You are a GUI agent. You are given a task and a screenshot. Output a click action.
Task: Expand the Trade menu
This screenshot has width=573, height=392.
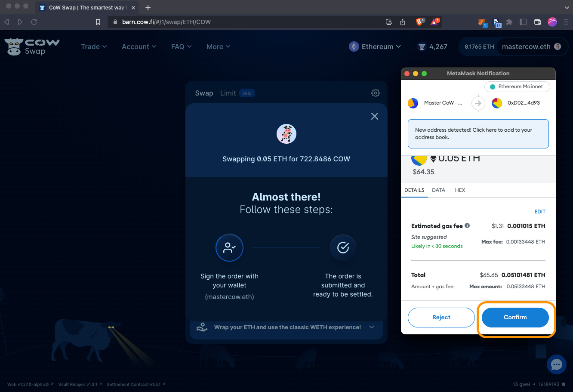[x=93, y=46]
